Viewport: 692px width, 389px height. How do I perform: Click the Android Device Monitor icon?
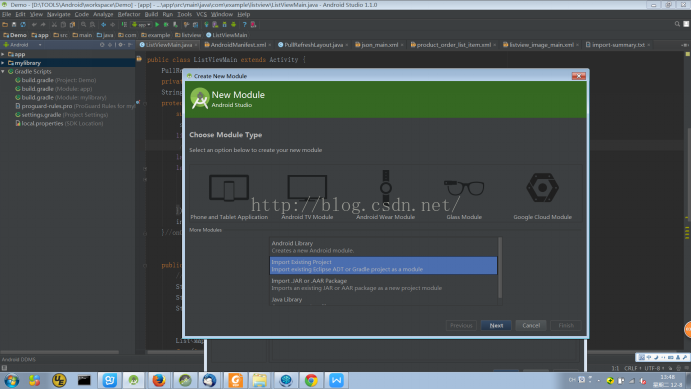coord(233,25)
